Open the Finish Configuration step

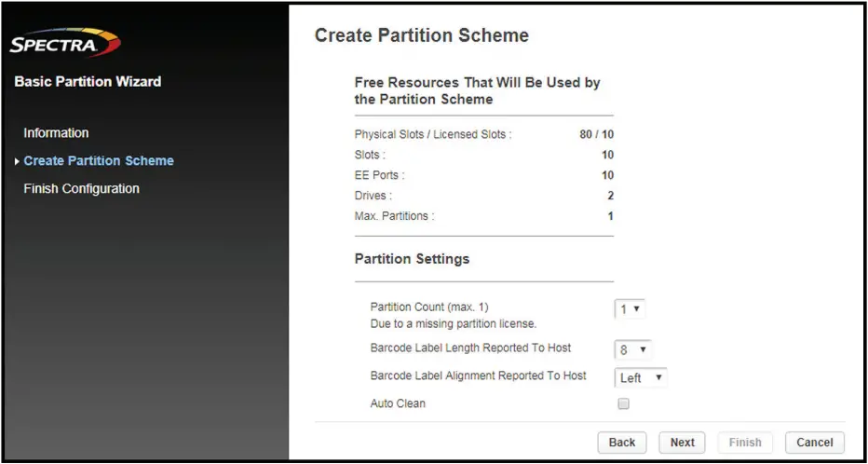(x=81, y=188)
